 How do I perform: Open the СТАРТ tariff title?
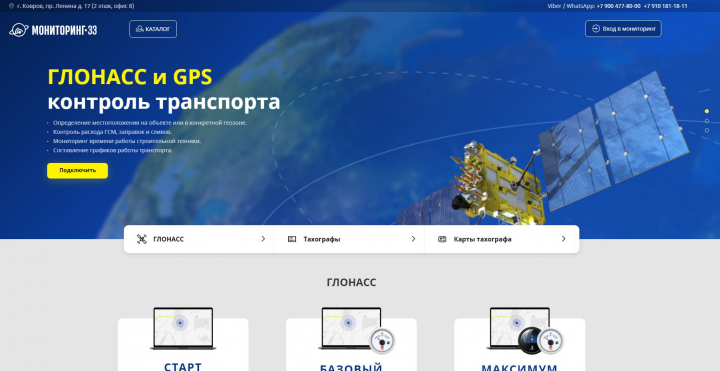point(183,367)
